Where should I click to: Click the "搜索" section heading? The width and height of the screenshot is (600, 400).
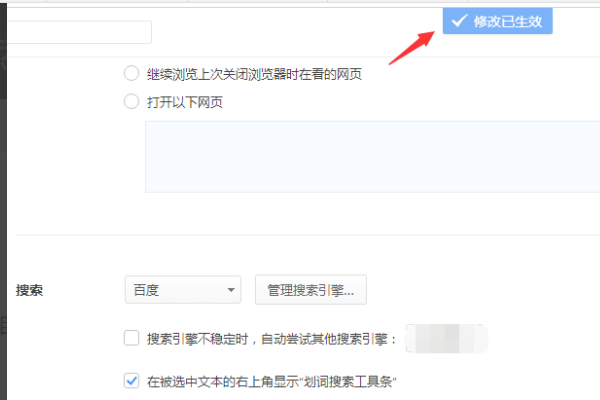[29, 290]
